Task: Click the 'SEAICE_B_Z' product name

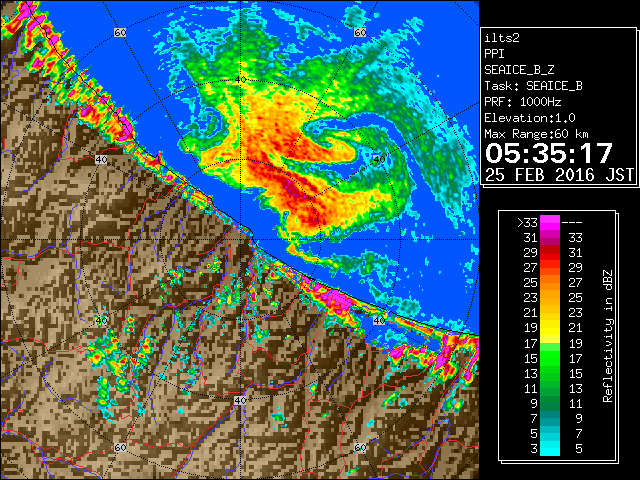Action: (519, 70)
